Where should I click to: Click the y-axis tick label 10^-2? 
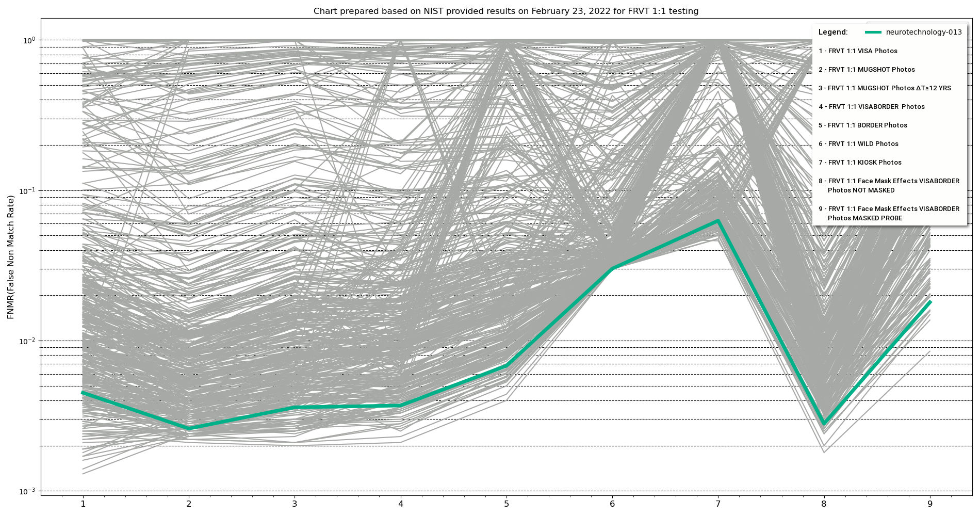pos(27,341)
